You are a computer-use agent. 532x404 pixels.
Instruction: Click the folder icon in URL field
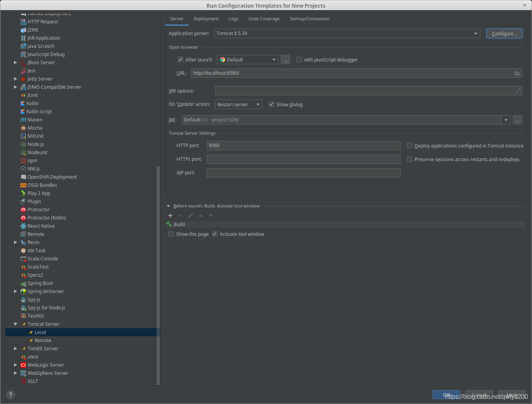tap(517, 73)
